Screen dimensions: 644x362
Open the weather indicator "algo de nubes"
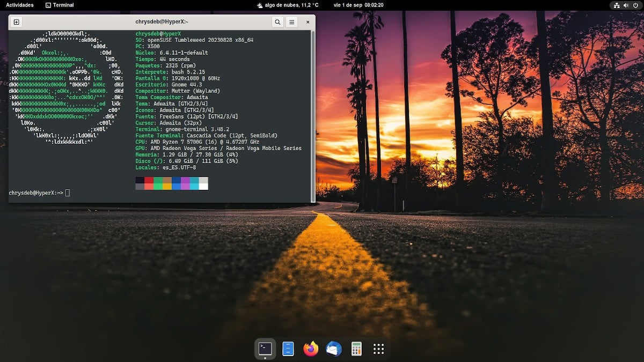point(288,5)
